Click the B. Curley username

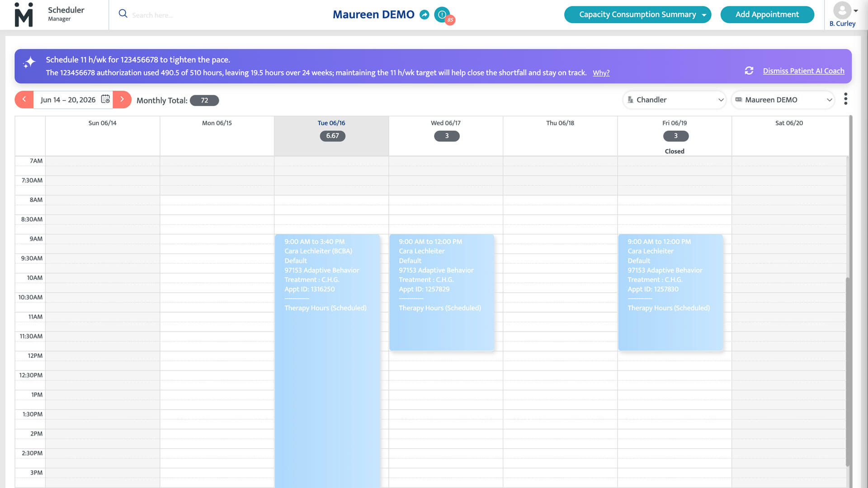(x=842, y=23)
